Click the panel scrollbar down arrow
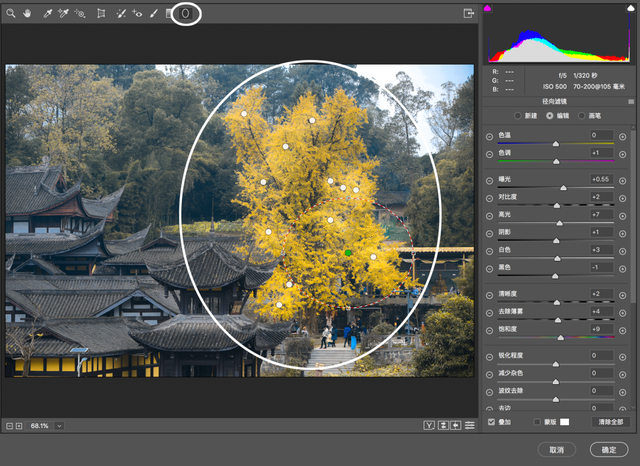Image resolution: width=640 pixels, height=466 pixels. tap(633, 407)
